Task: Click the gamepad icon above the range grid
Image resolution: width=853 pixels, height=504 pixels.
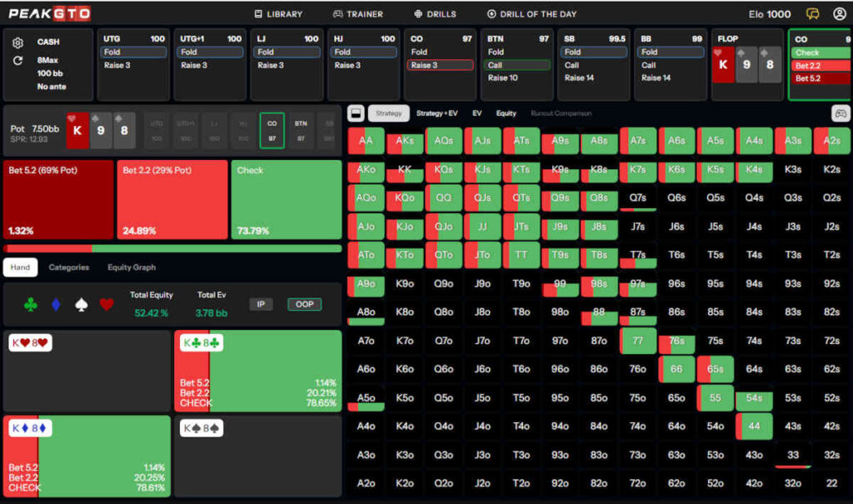Action: (840, 113)
